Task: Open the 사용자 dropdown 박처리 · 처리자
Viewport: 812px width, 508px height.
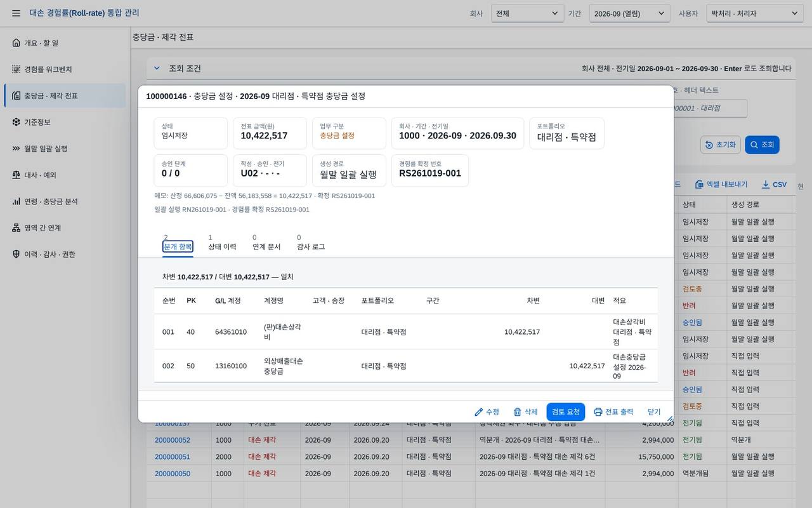Action: 755,13
